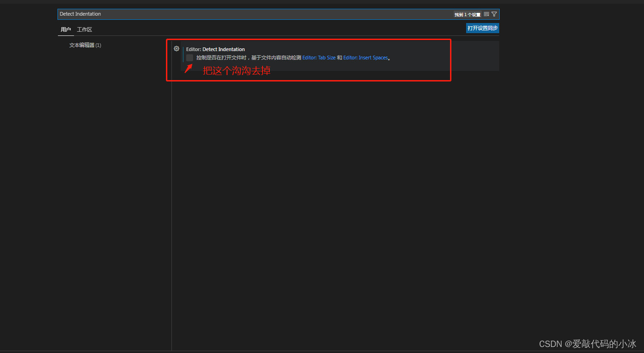Clear the settings search input icon
The image size is (644, 353).
486,14
